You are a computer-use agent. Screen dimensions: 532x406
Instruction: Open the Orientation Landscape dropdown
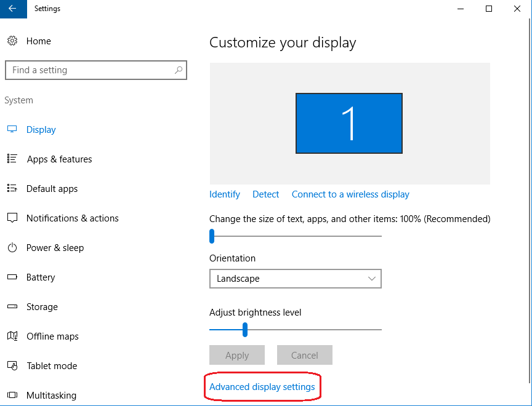click(296, 279)
